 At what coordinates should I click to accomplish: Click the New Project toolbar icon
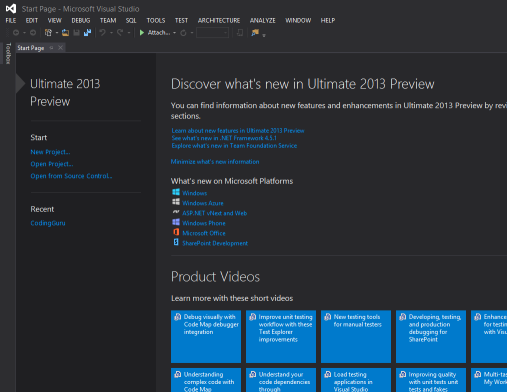coord(48,33)
